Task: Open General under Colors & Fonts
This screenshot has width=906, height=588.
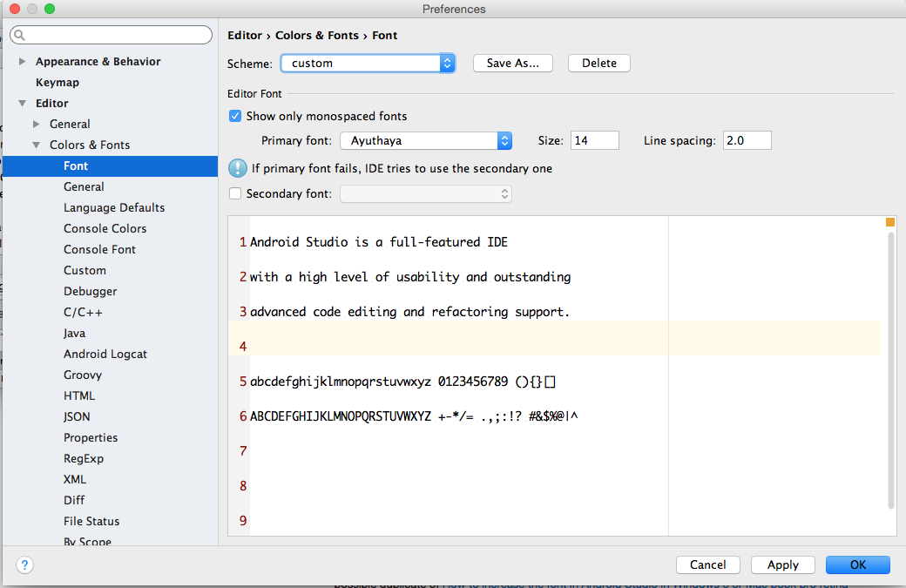Action: [84, 186]
